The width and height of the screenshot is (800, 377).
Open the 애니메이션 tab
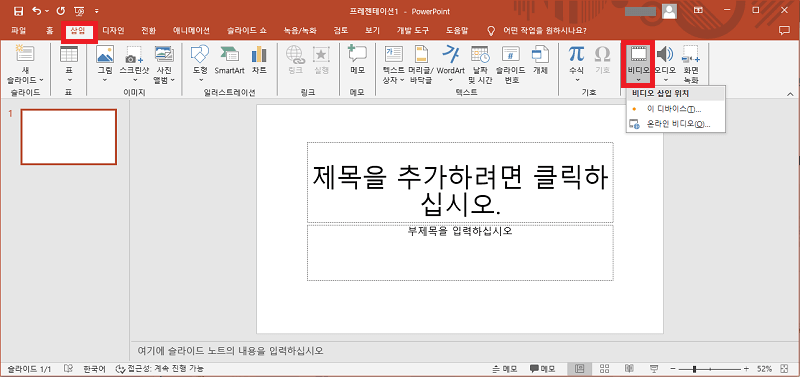point(191,31)
